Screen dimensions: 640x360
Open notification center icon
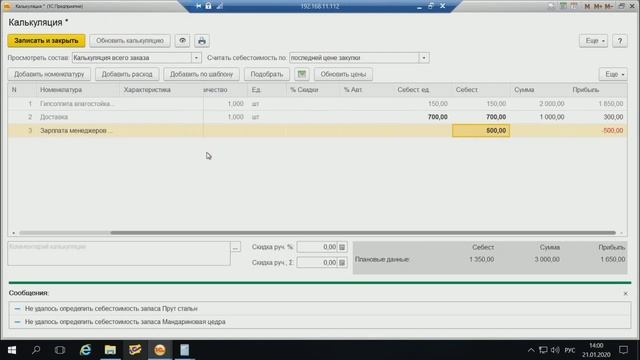coord(623,350)
